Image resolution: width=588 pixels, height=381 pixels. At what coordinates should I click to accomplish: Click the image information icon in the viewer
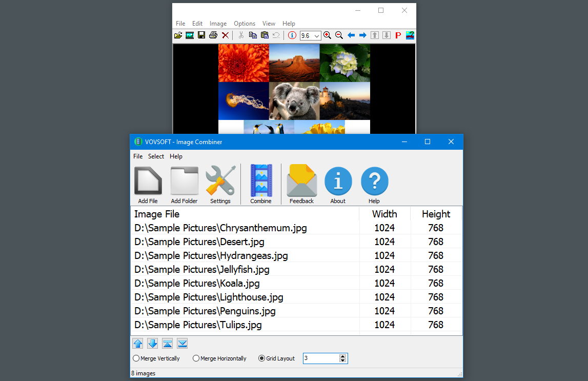(x=292, y=35)
